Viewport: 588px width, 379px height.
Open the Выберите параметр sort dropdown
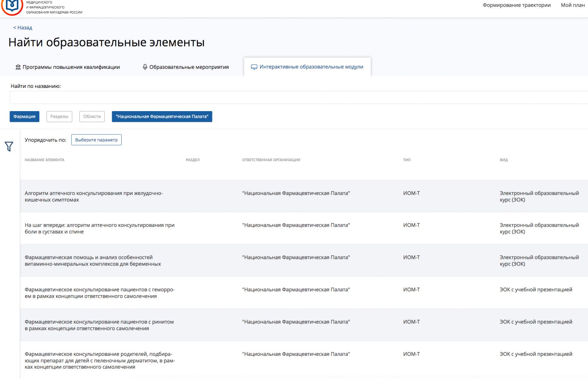(96, 140)
